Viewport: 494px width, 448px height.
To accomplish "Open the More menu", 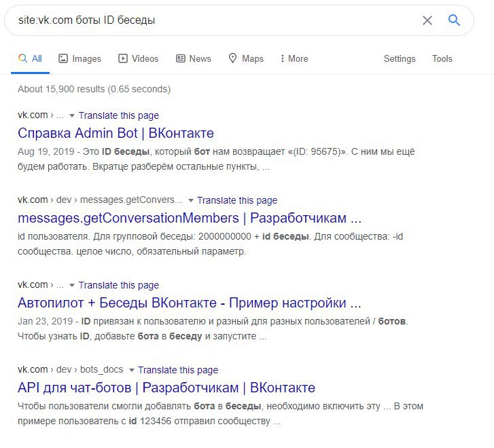I will [294, 58].
